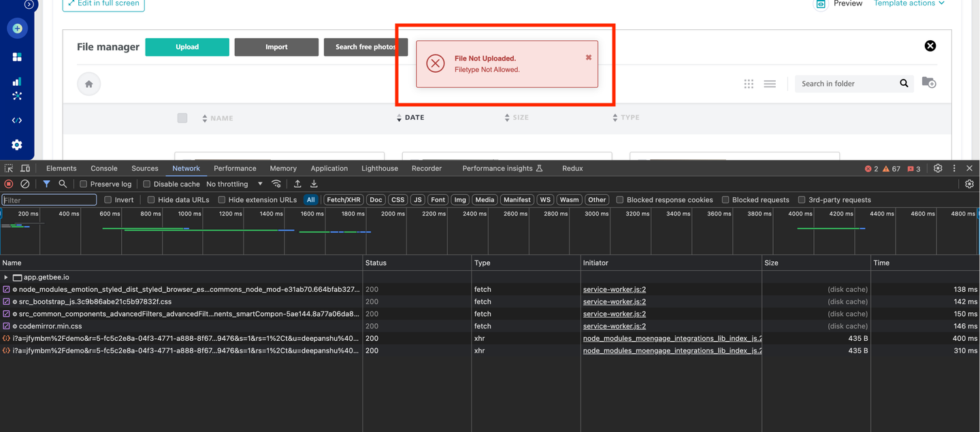
Task: Open the Application tab in DevTools
Action: coord(329,168)
